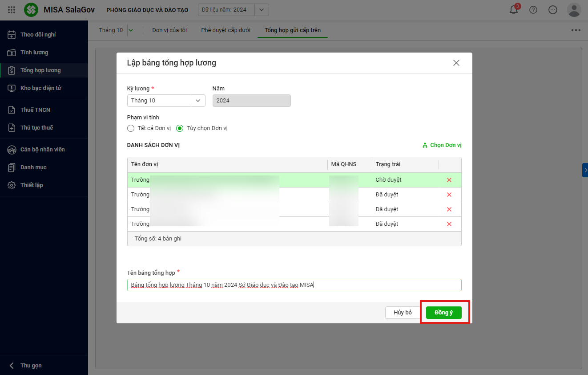Open the help question mark icon

click(x=533, y=10)
